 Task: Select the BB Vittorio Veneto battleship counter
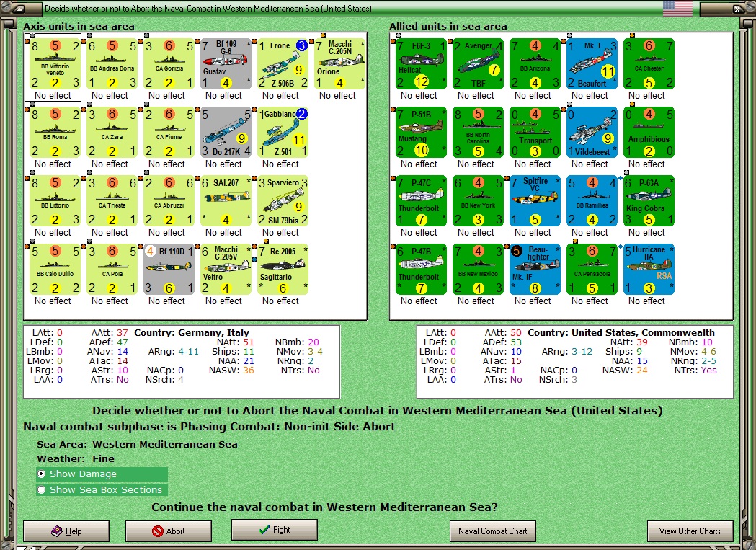coord(55,63)
